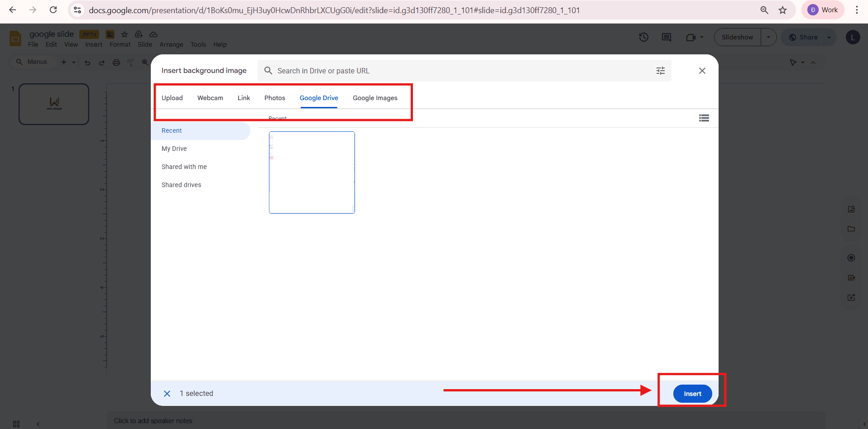Open Shared with me in the sidebar
The height and width of the screenshot is (429, 868).
[184, 166]
